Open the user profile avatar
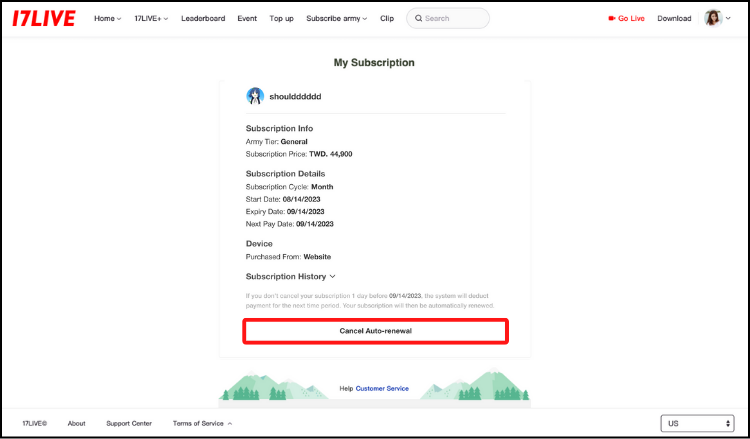Image resolution: width=750 pixels, height=439 pixels. click(x=713, y=18)
